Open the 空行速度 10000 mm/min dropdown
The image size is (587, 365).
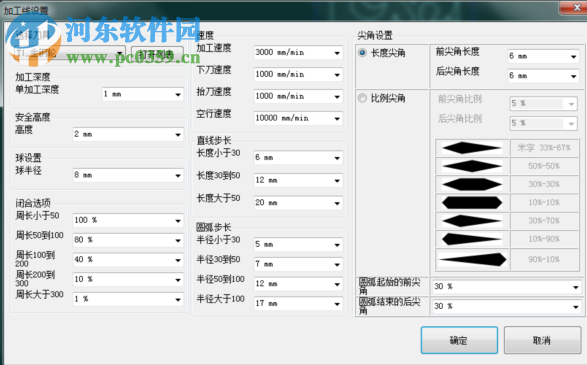point(298,118)
